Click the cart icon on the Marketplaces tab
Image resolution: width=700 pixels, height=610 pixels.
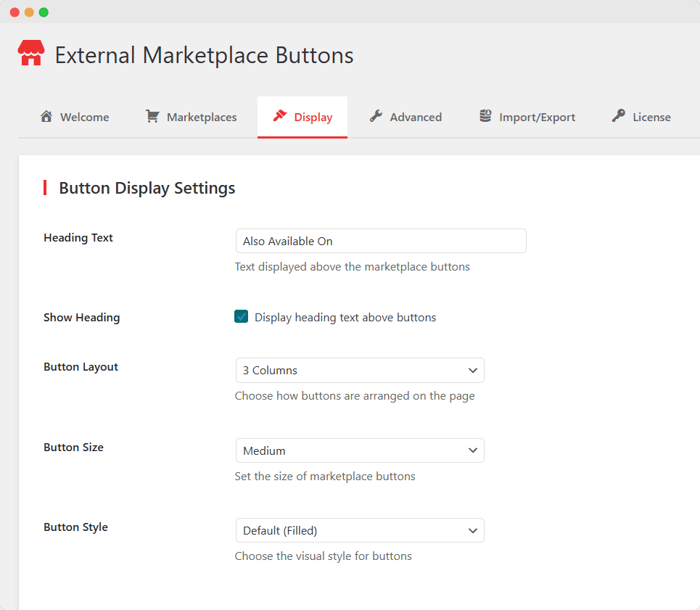(x=152, y=116)
